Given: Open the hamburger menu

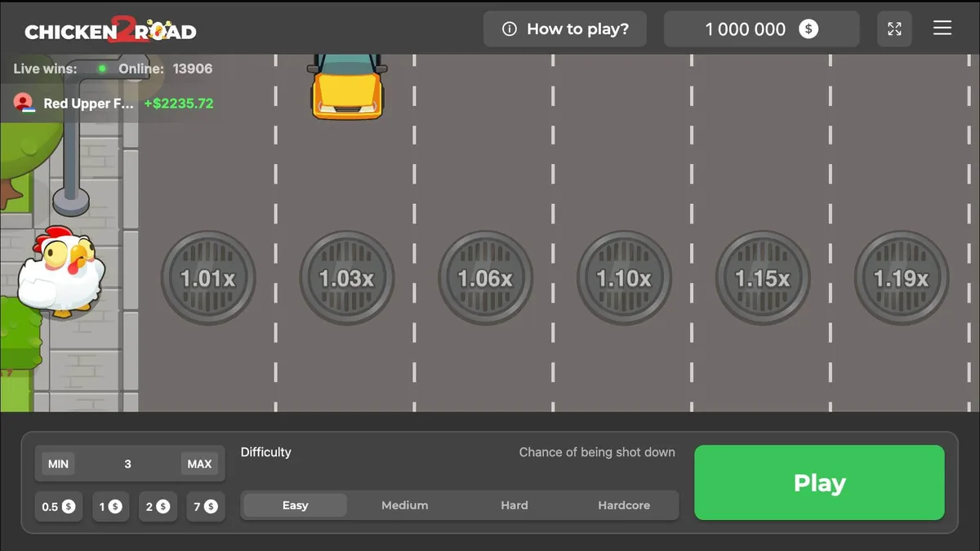Looking at the screenshot, I should (x=942, y=29).
